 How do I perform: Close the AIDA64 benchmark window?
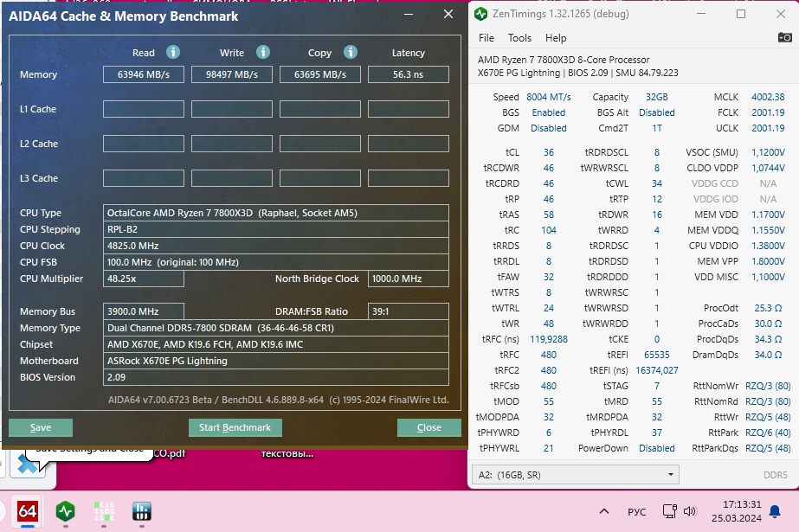pos(448,14)
